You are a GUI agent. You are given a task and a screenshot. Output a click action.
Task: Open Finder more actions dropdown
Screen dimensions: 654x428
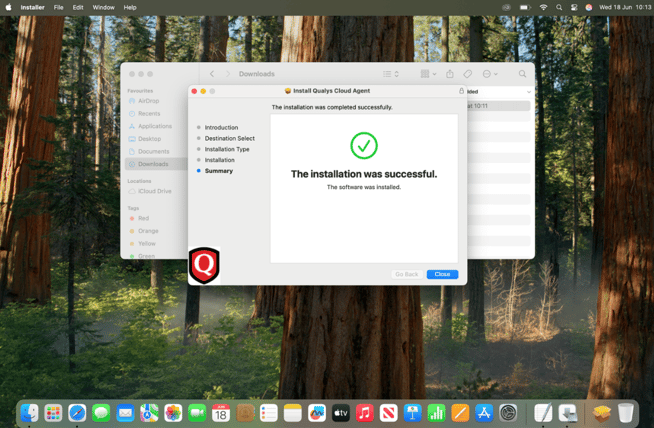pos(490,74)
